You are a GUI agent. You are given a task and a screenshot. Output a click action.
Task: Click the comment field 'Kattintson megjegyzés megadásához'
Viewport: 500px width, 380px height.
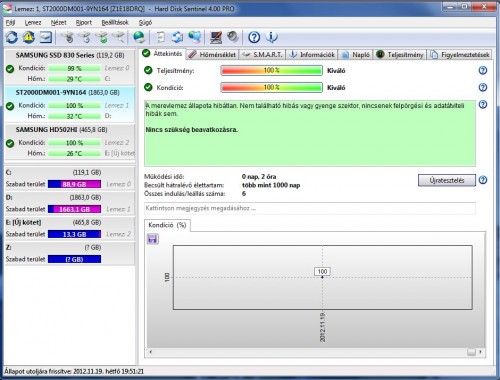click(310, 208)
